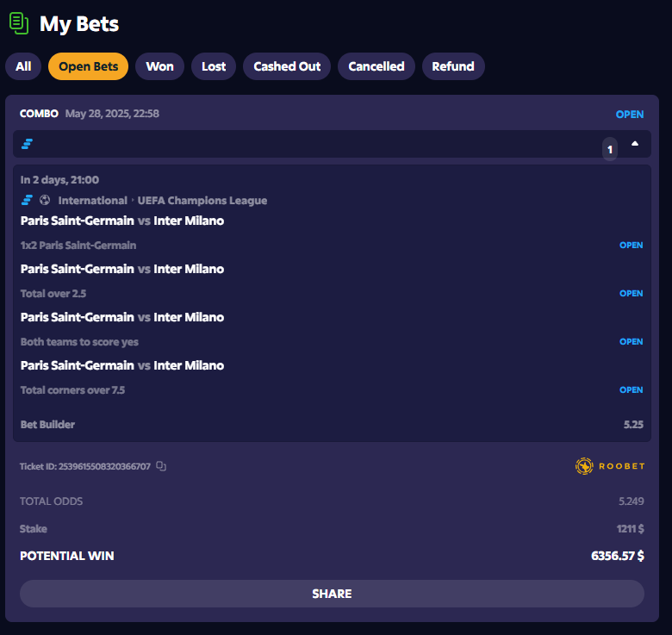Viewport: 672px width, 635px height.
Task: Click the TOTAL ODDS value 5.249
Action: point(631,501)
